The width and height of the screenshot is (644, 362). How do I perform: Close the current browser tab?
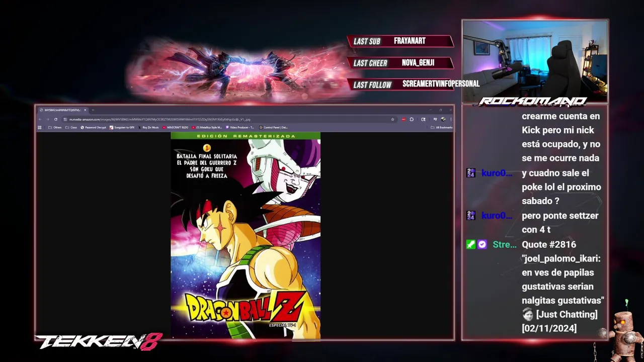[x=85, y=110]
